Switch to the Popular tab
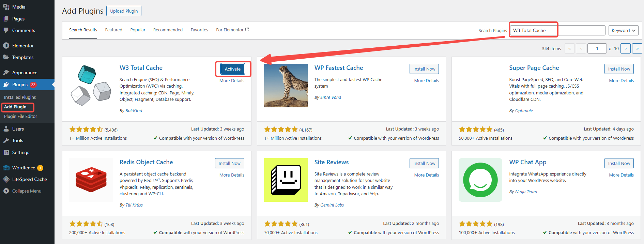The width and height of the screenshot is (644, 244). click(x=138, y=30)
